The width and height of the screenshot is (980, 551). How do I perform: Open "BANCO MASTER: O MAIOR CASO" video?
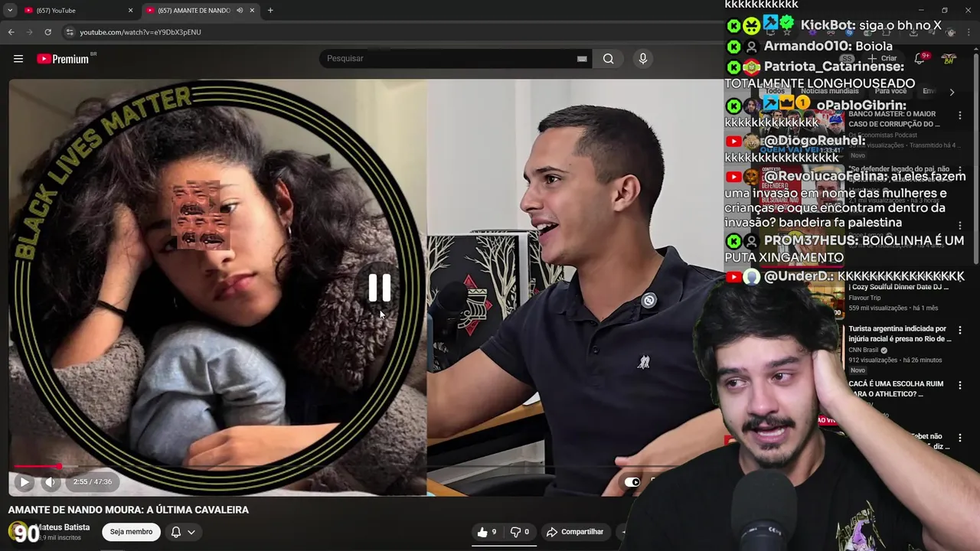point(893,119)
